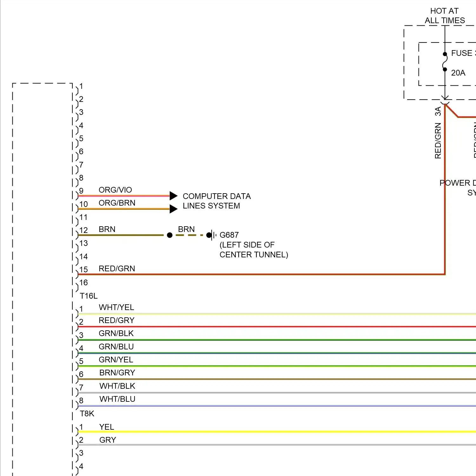The height and width of the screenshot is (476, 476).
Task: Select the COMPUTER DATA LINES SYSTEM text
Action: pyautogui.click(x=217, y=201)
